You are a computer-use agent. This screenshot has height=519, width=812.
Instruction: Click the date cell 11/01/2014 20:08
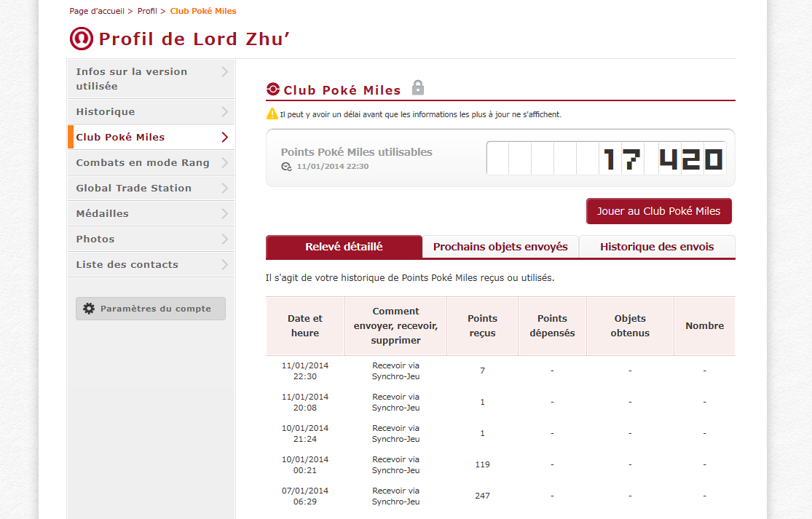coord(305,402)
